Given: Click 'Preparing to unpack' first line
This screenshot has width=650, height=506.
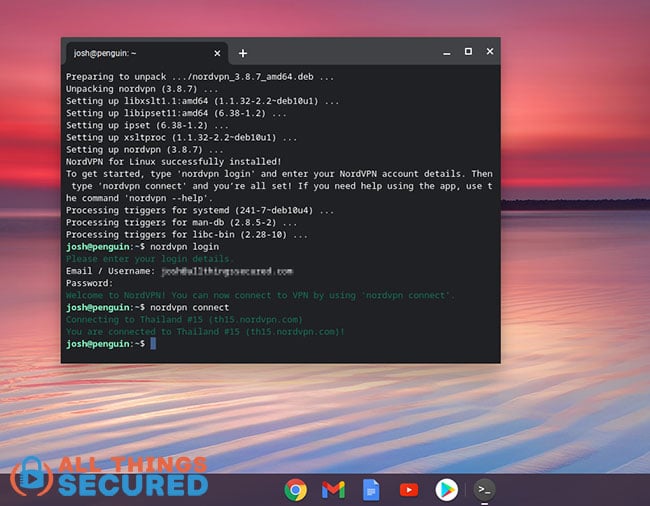Looking at the screenshot, I should (x=200, y=77).
